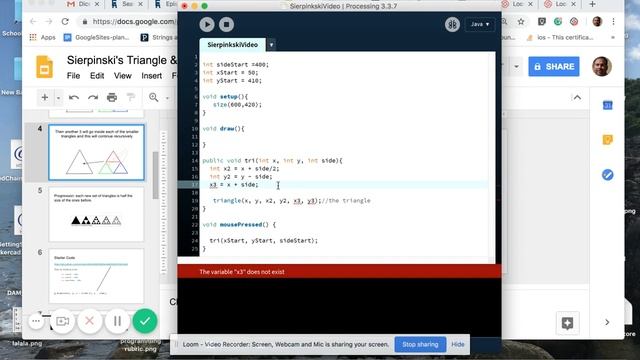Open the Chrome profile avatar
The image size is (640, 360).
pyautogui.click(x=597, y=22)
